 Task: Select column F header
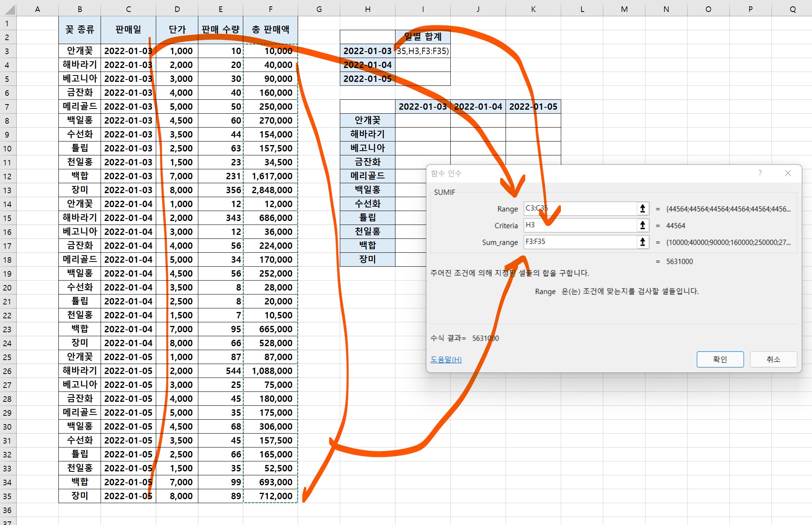tap(270, 9)
